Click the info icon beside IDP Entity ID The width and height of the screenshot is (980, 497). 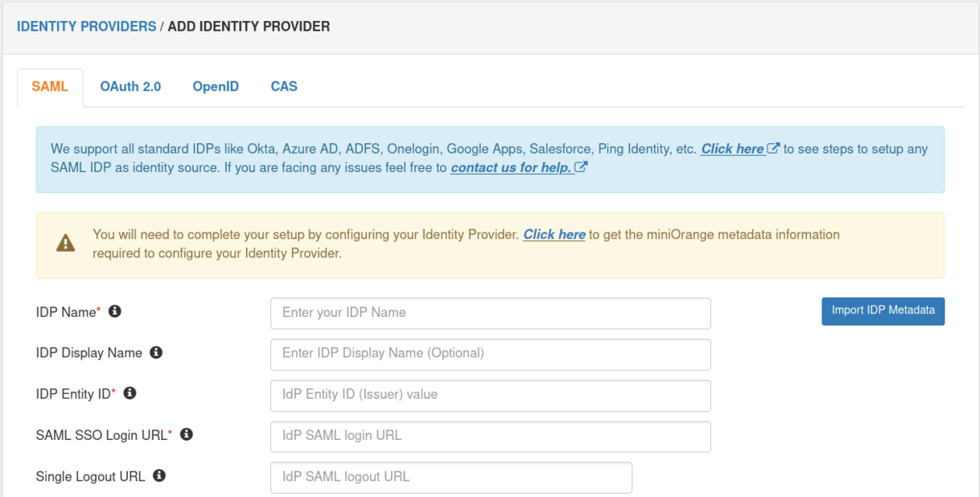coord(130,393)
